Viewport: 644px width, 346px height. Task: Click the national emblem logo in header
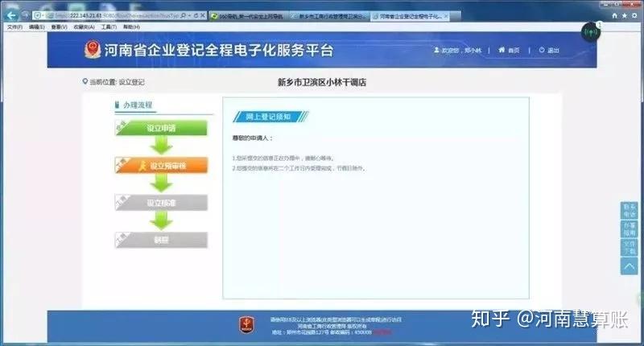(x=93, y=50)
